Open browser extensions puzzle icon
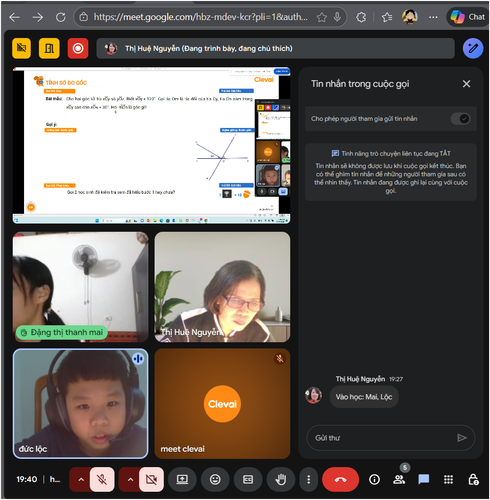This screenshot has width=490, height=500. 361,17
